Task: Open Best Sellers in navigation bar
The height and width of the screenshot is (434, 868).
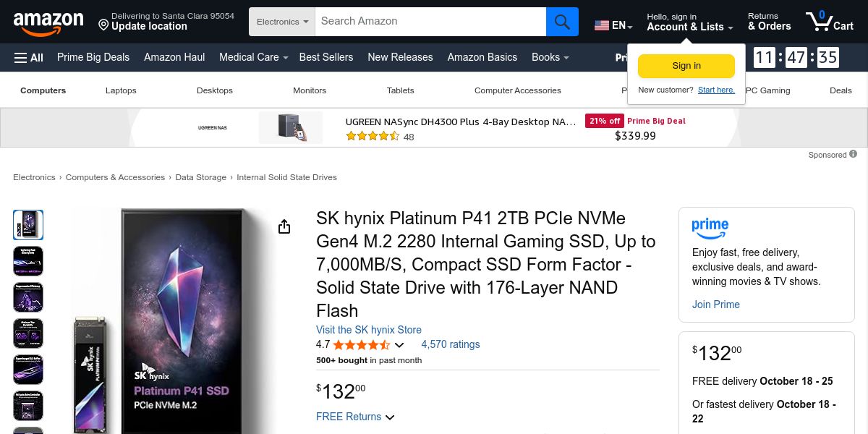Action: click(x=326, y=57)
